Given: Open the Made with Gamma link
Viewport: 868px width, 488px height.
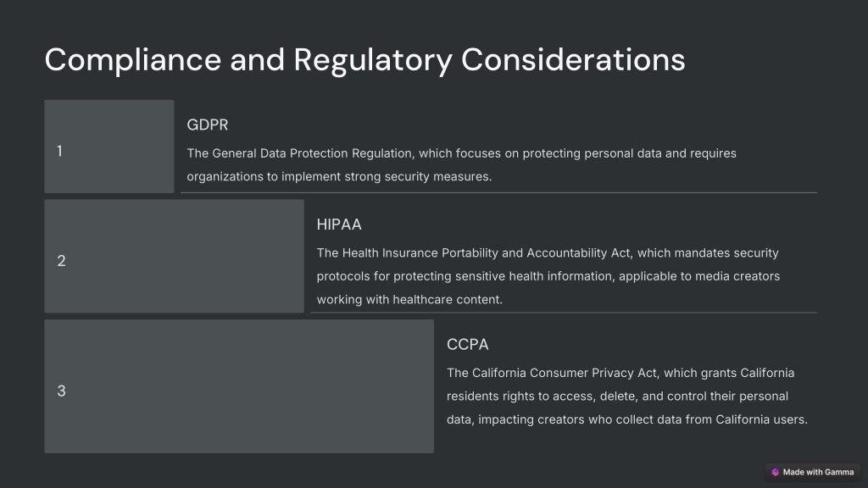Looking at the screenshot, I should pyautogui.click(x=813, y=472).
